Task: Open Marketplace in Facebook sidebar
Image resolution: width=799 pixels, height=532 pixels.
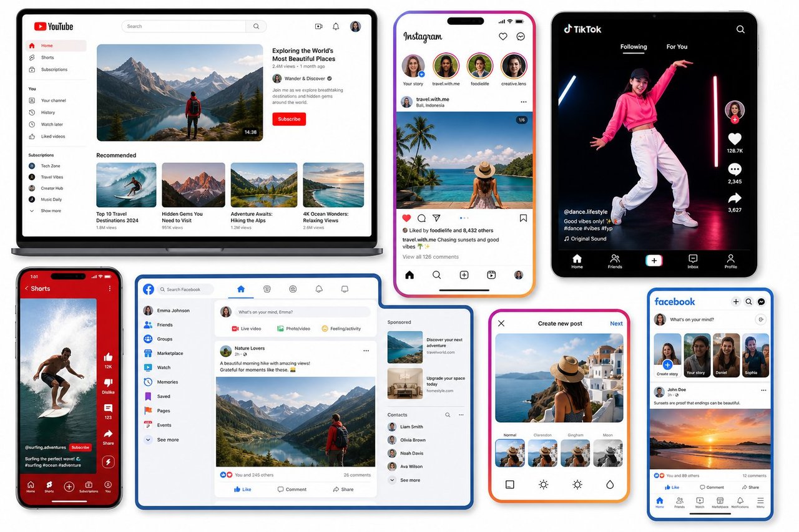Action: (x=164, y=353)
